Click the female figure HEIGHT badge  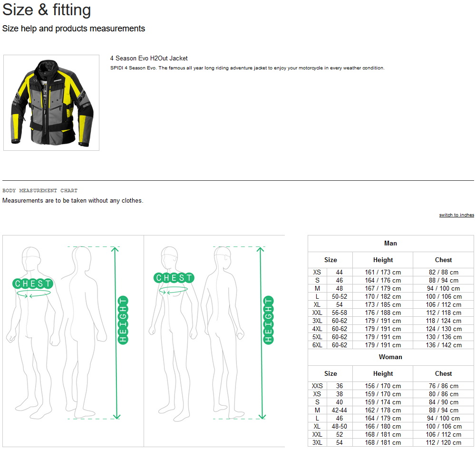click(268, 320)
